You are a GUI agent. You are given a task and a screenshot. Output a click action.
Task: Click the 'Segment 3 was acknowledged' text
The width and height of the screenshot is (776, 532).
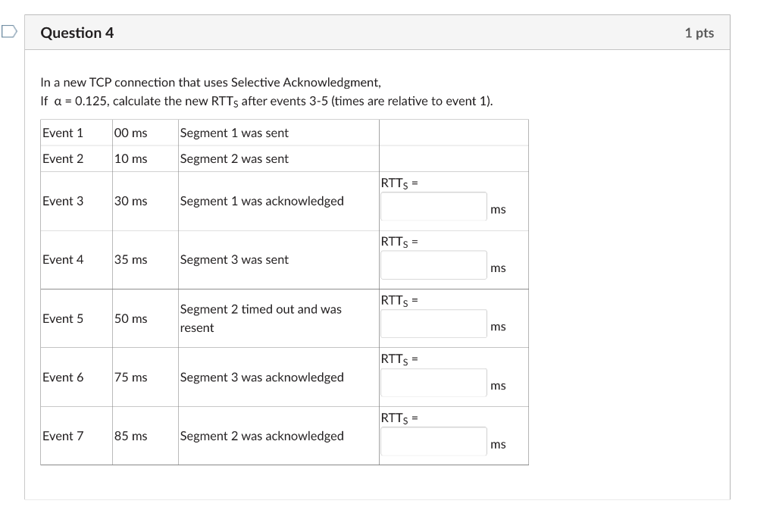click(x=261, y=377)
